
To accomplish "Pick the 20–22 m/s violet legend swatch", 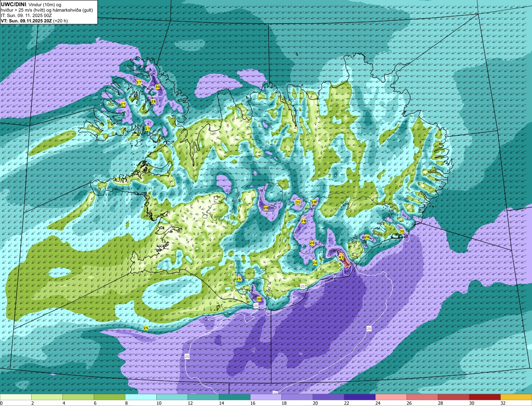I will pos(329,397).
